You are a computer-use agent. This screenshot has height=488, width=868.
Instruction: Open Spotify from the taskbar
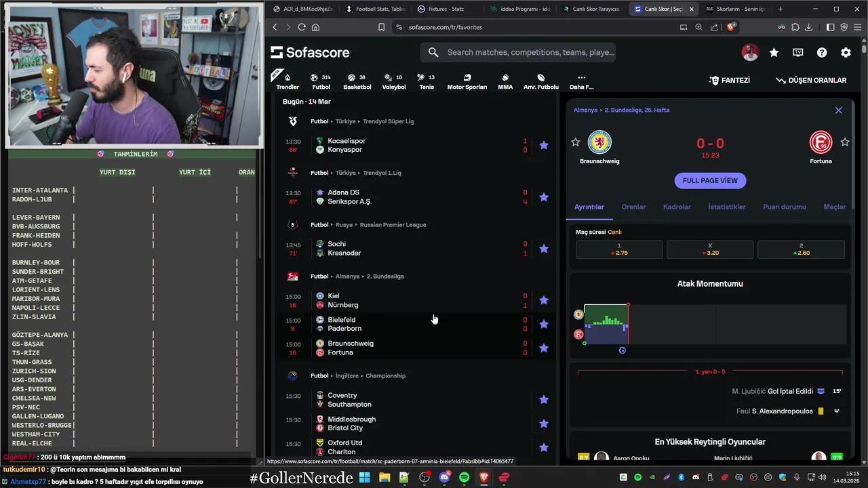pos(464,477)
